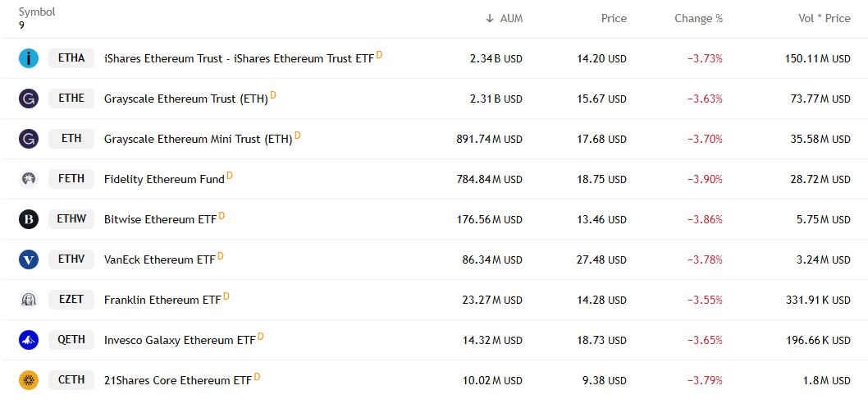Open VanEck Ethereum ETF link
Screen dimensions: 868x404
pos(159,260)
